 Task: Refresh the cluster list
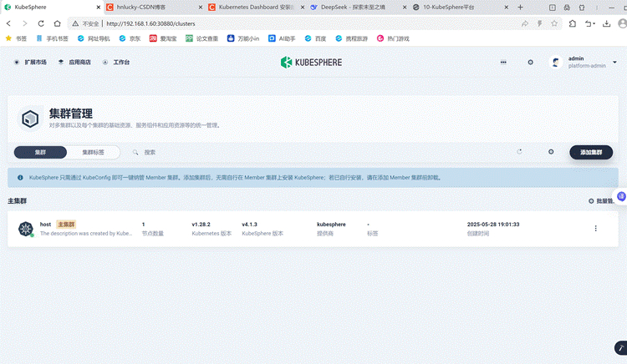[x=519, y=152]
